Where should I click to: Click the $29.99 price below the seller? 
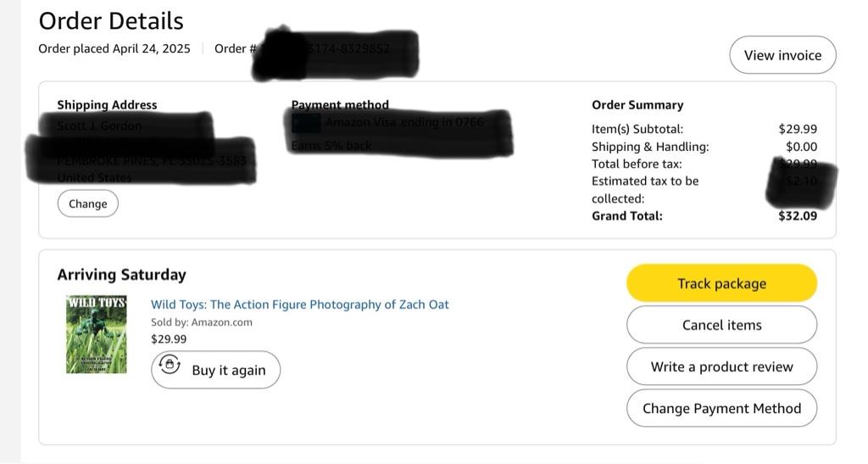(x=169, y=338)
